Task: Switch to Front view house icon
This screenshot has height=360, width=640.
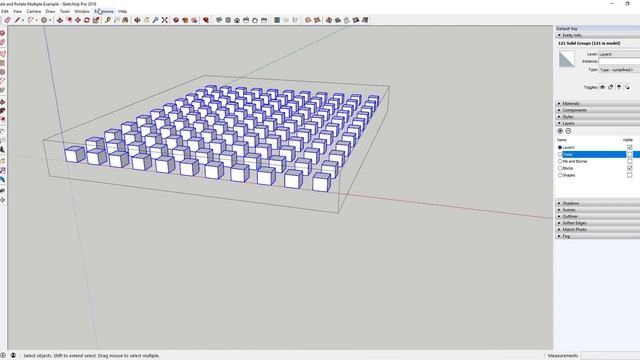Action: [x=237, y=20]
